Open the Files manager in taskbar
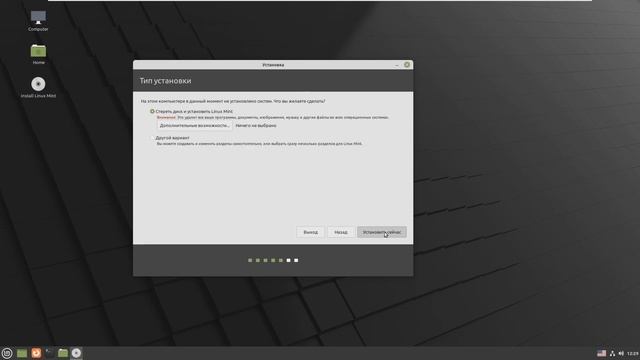 tap(63, 353)
